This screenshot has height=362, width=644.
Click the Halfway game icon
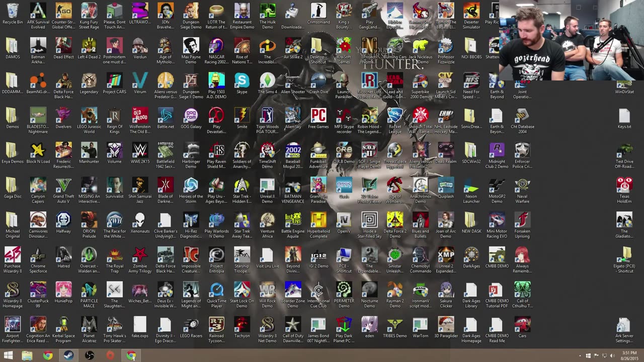pos(63,222)
